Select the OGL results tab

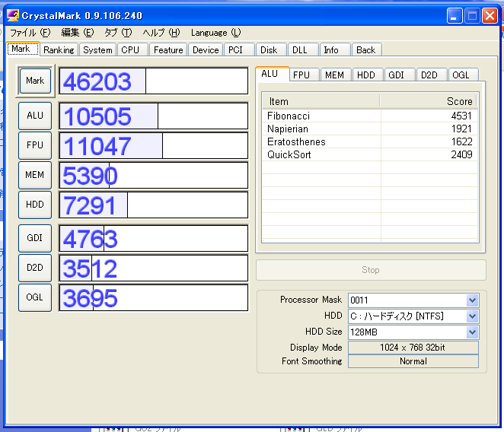[x=463, y=75]
